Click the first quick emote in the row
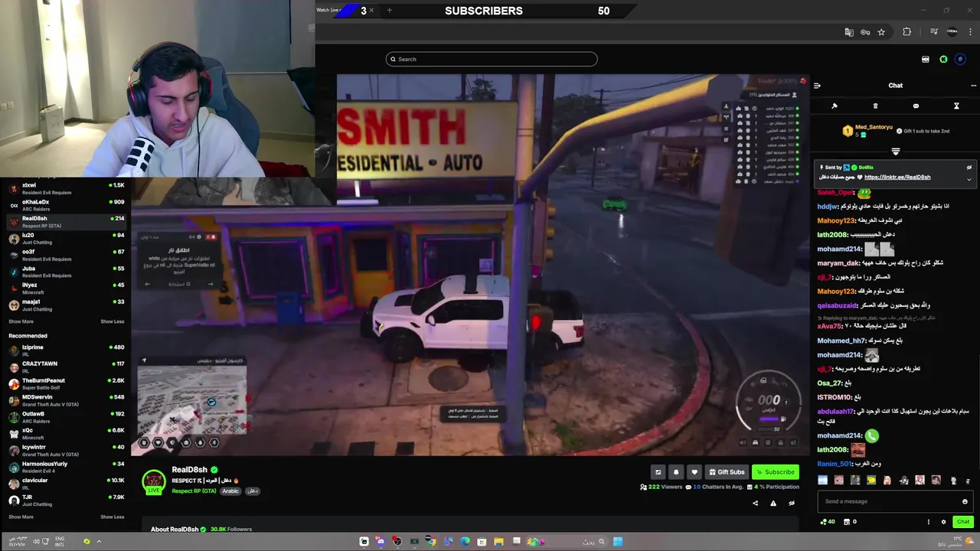The image size is (980, 551). 822,481
